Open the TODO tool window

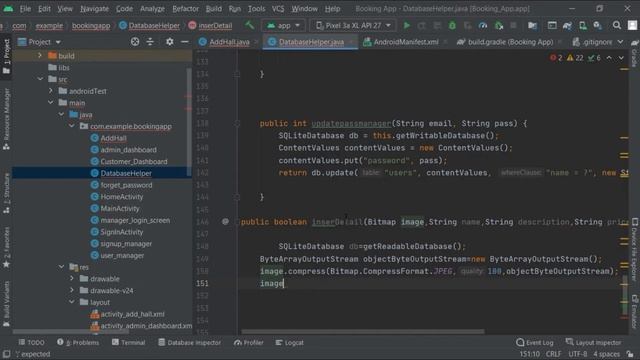[x=31, y=342]
